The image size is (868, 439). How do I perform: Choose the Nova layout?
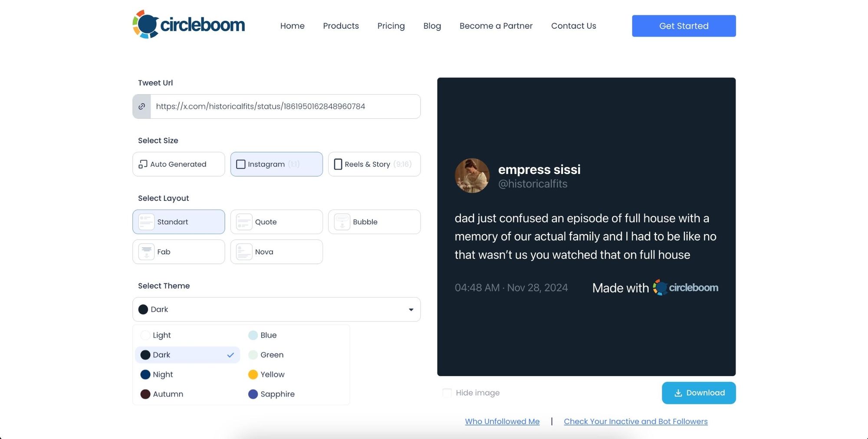(276, 252)
